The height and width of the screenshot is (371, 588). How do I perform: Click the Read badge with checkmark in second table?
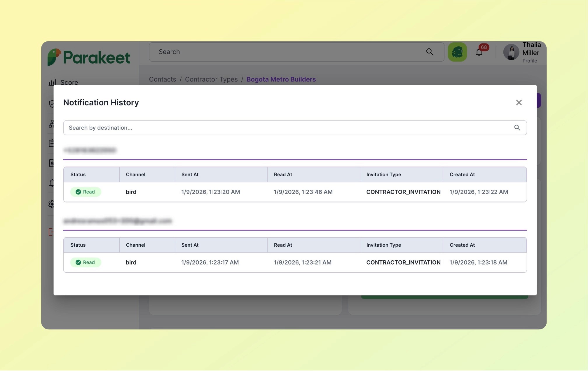click(86, 262)
